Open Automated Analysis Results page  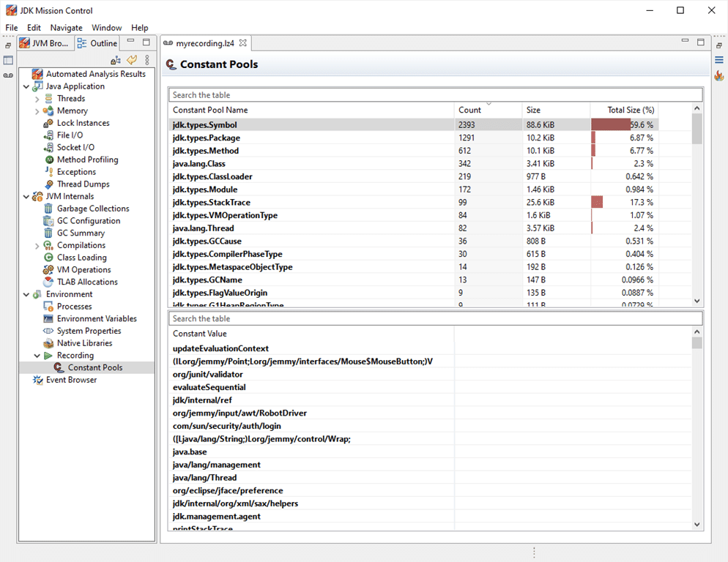click(x=95, y=74)
